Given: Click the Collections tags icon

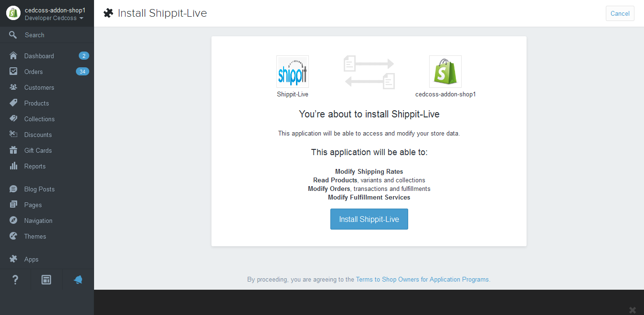Looking at the screenshot, I should point(13,119).
